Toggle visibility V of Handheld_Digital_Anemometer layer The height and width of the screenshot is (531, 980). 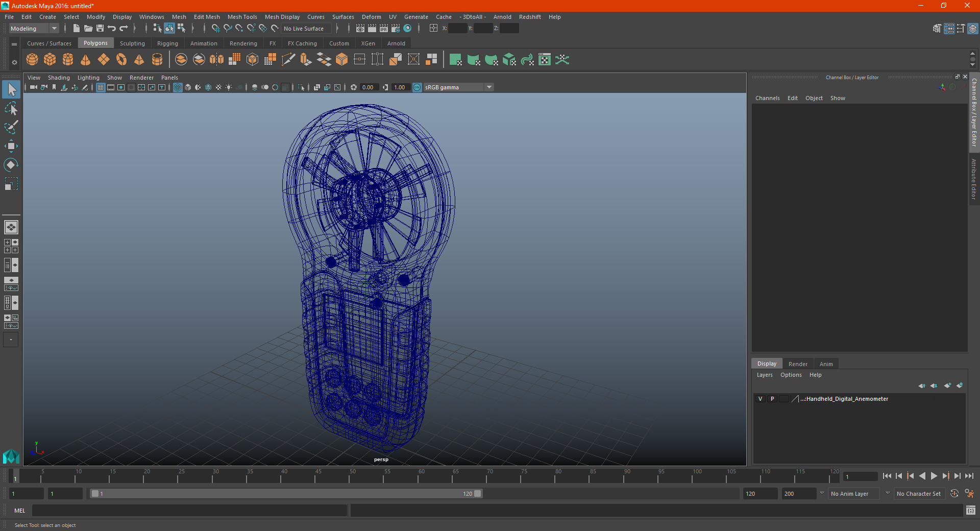[760, 399]
